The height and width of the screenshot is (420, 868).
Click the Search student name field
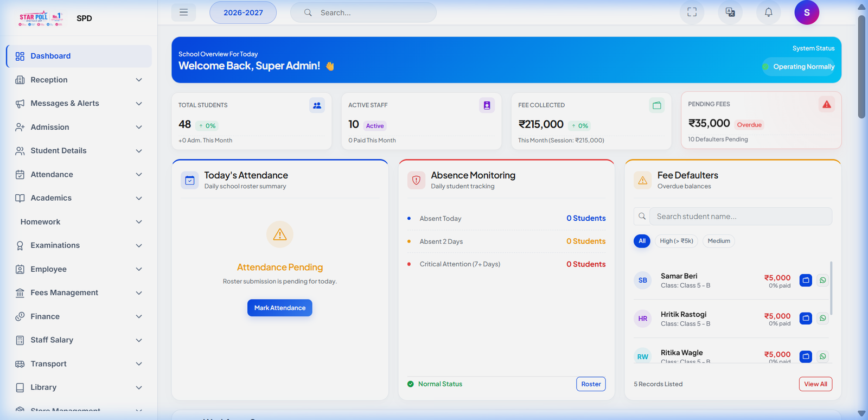point(741,217)
